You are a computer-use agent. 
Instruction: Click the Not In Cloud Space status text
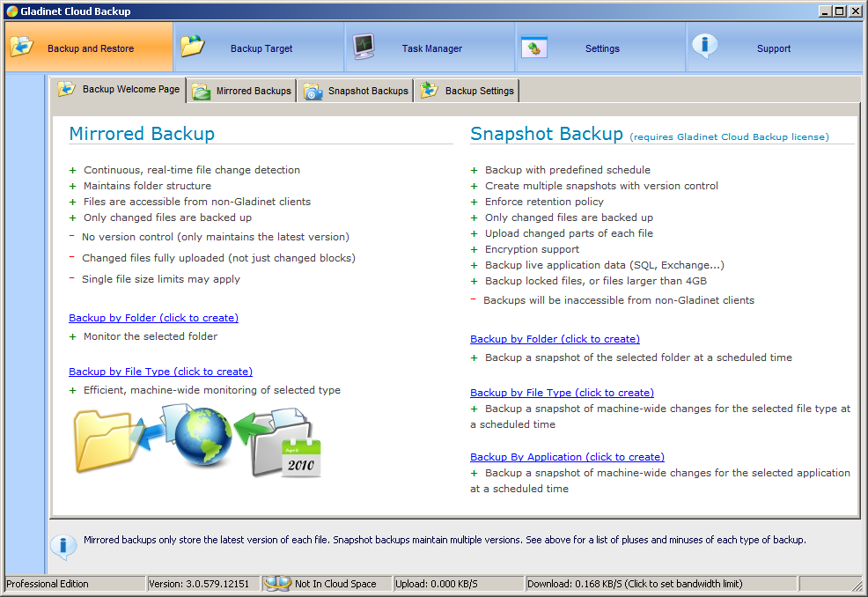pos(335,584)
